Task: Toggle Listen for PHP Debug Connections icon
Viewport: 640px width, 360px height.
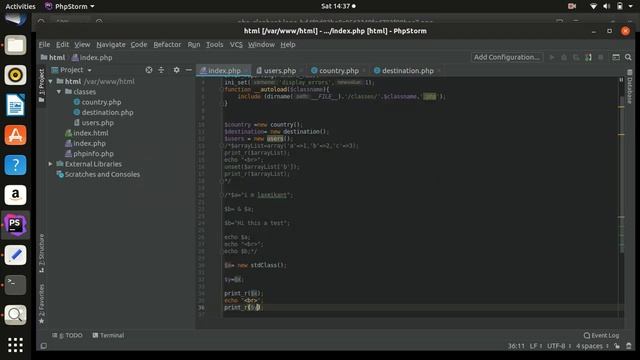Action: pos(588,58)
